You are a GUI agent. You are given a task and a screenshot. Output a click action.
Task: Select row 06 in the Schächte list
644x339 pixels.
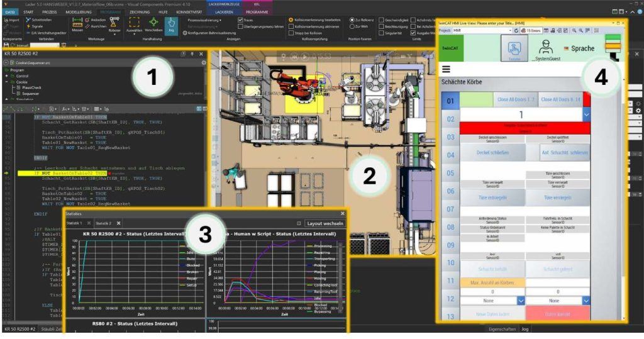450,191
